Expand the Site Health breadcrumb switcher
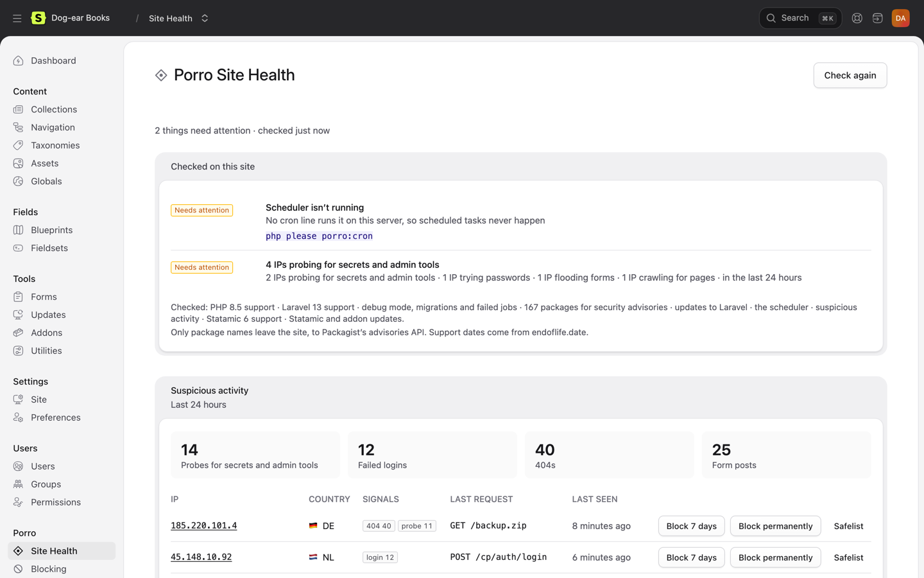This screenshot has width=924, height=578. tap(205, 18)
